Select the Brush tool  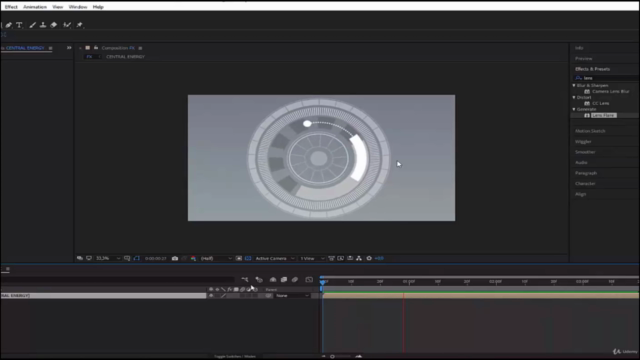32,25
